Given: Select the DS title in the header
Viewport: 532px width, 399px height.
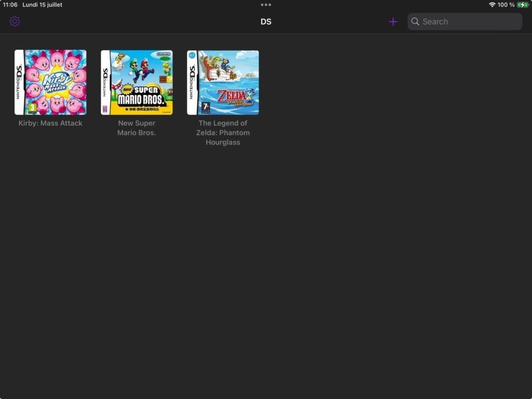Looking at the screenshot, I should 265,21.
